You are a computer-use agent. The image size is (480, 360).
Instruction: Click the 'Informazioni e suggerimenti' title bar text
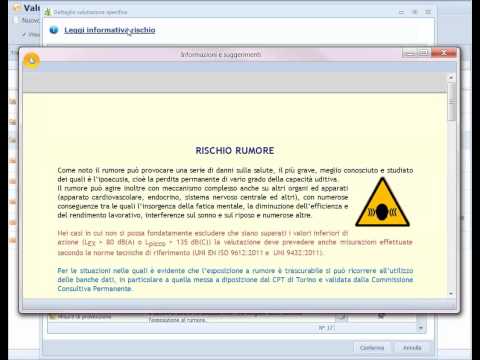(221, 54)
